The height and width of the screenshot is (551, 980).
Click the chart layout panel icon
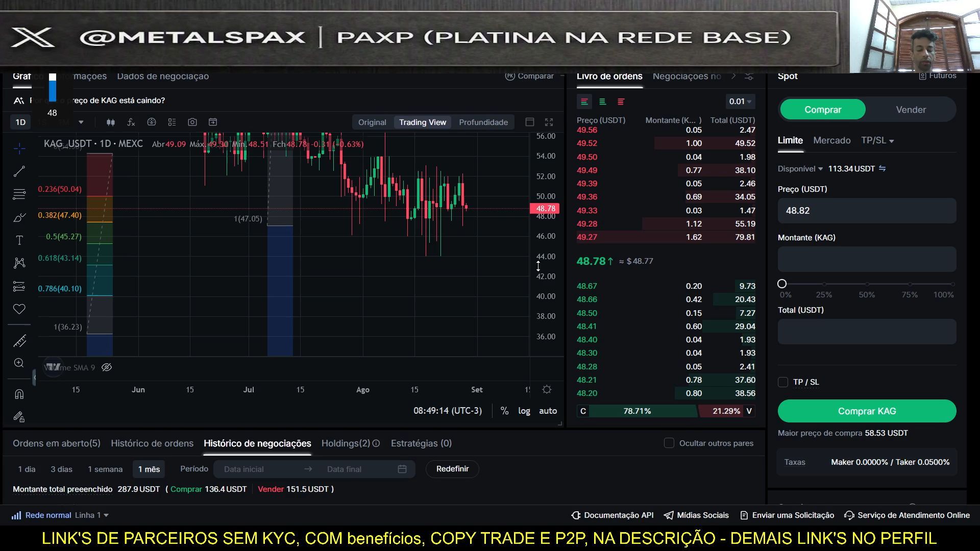[530, 122]
